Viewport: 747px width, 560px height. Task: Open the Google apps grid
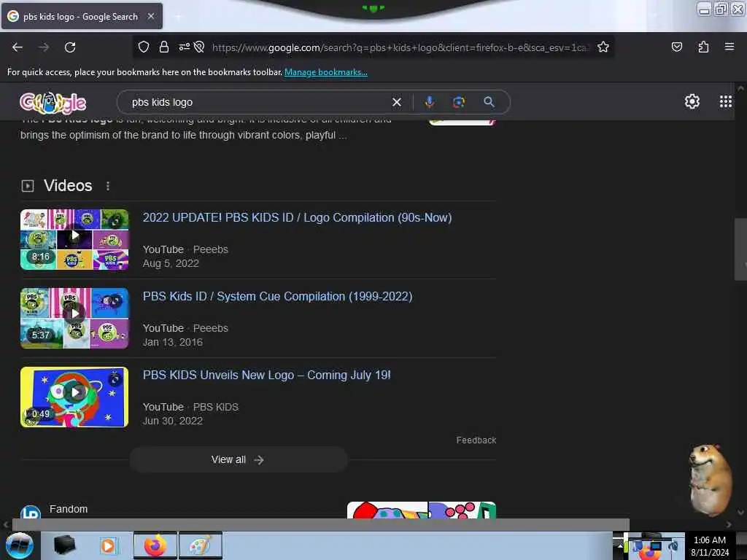click(x=725, y=101)
